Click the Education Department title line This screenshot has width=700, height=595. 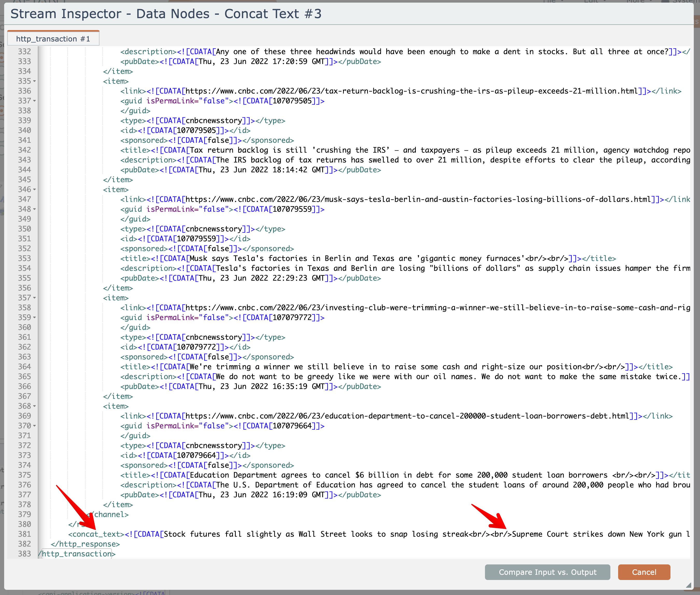click(371, 475)
